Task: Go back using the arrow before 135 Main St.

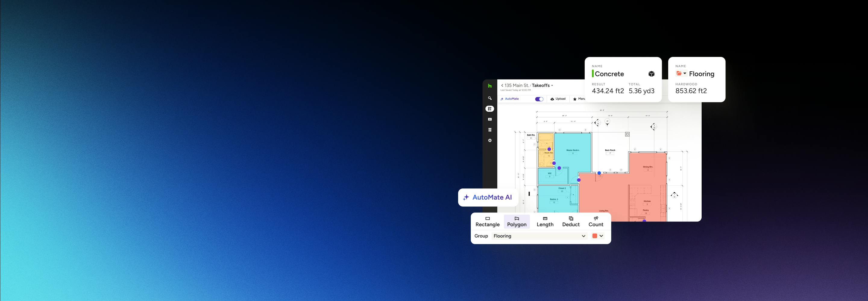Action: click(x=502, y=85)
